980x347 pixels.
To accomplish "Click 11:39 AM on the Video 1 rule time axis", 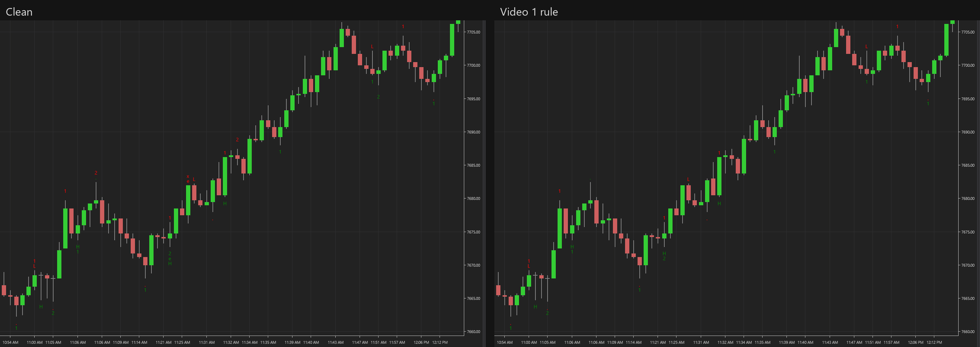I will click(x=787, y=342).
